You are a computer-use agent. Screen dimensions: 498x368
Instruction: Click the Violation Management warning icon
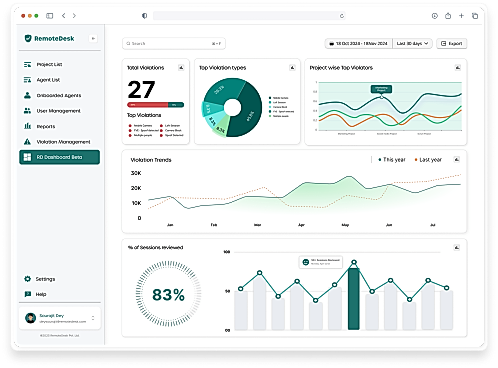[x=27, y=142]
